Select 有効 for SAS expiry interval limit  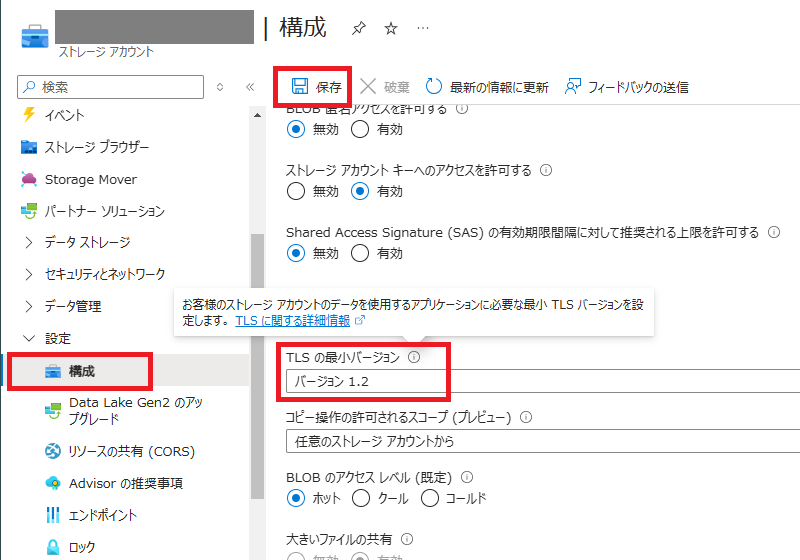(360, 253)
